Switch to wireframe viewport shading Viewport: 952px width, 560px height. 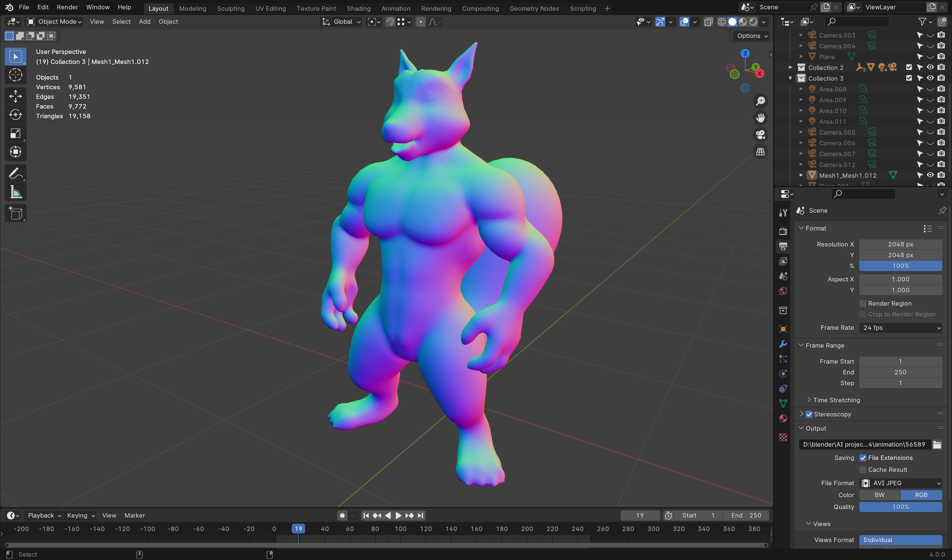(x=721, y=22)
